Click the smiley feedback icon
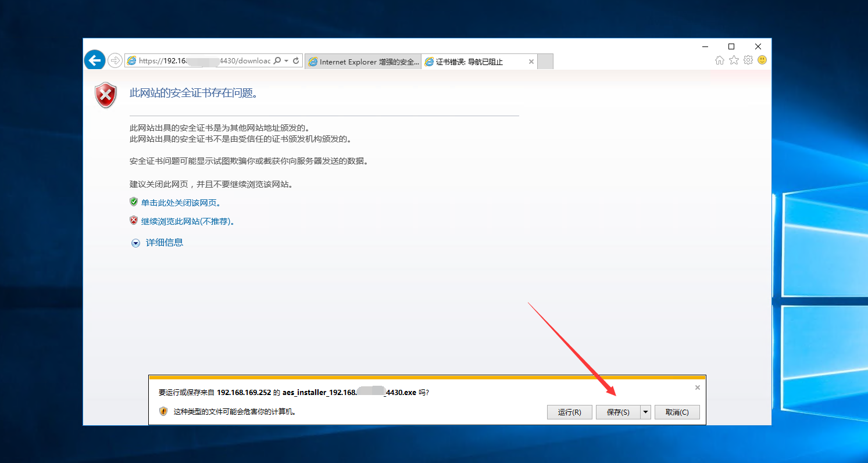Screen dimensions: 868x463 pyautogui.click(x=762, y=60)
